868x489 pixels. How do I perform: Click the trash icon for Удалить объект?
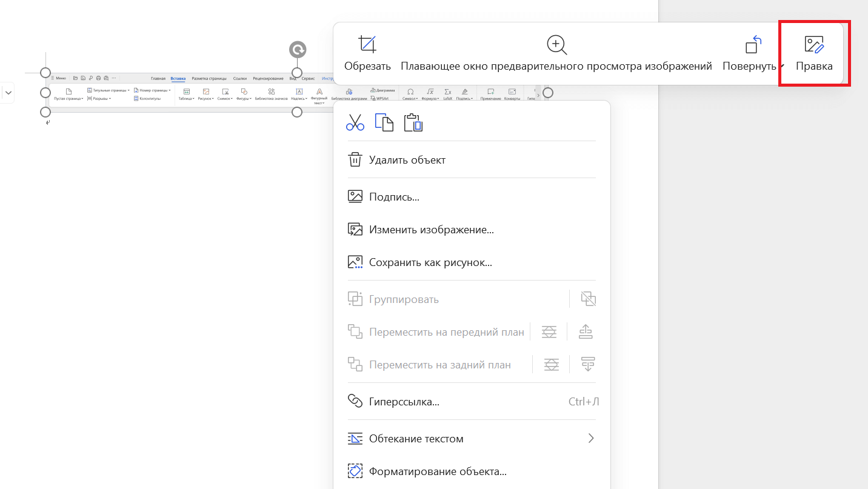[355, 159]
